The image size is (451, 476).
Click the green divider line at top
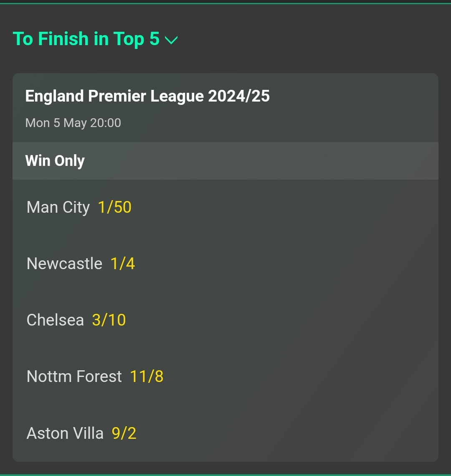pos(225,3)
